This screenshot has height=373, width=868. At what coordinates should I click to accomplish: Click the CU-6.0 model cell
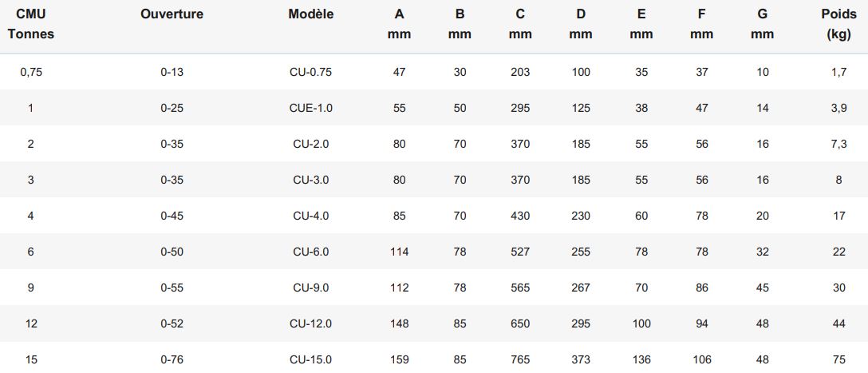click(x=311, y=252)
